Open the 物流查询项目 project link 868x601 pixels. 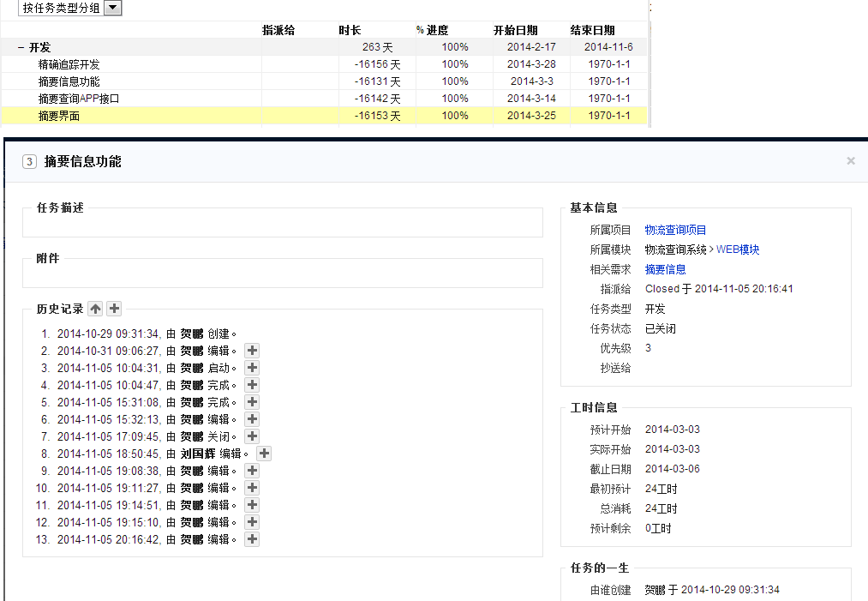click(x=675, y=230)
